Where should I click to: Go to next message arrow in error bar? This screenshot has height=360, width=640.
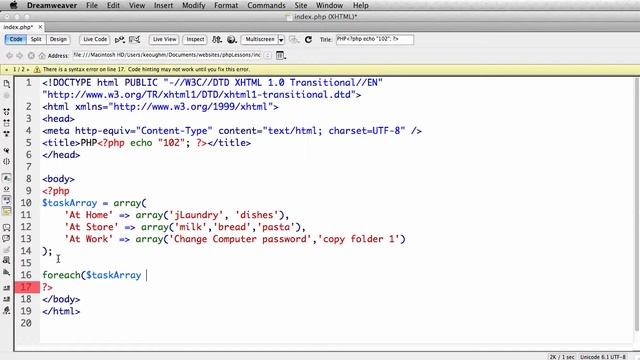tap(29, 70)
